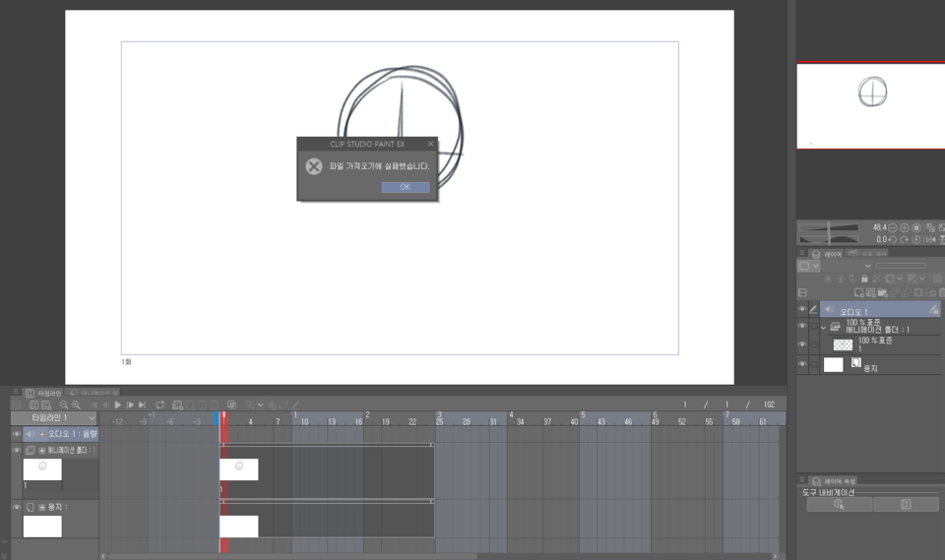Jump to the last frame of timeline
The width and height of the screenshot is (945, 560).
(x=142, y=405)
